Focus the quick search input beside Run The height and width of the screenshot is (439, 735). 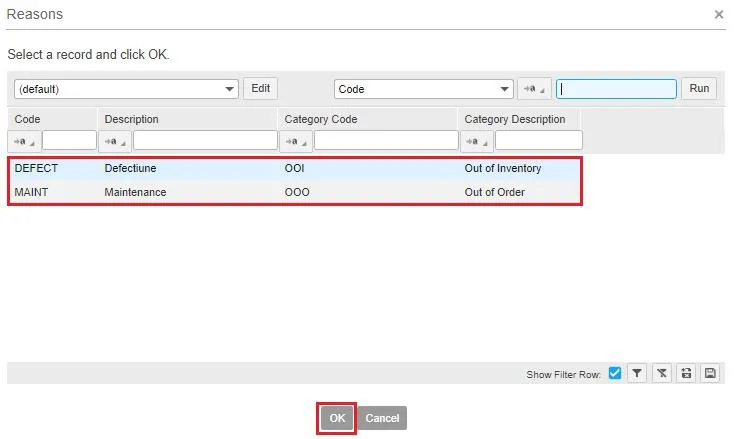(616, 89)
